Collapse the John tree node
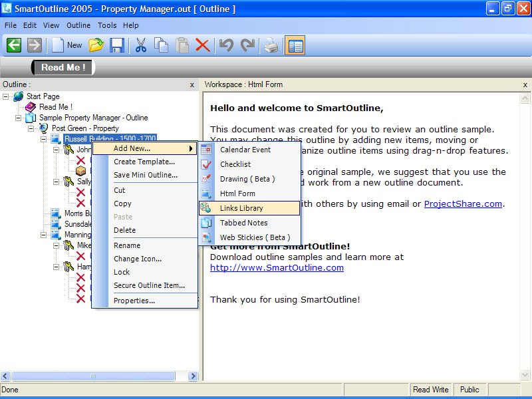 (x=57, y=150)
